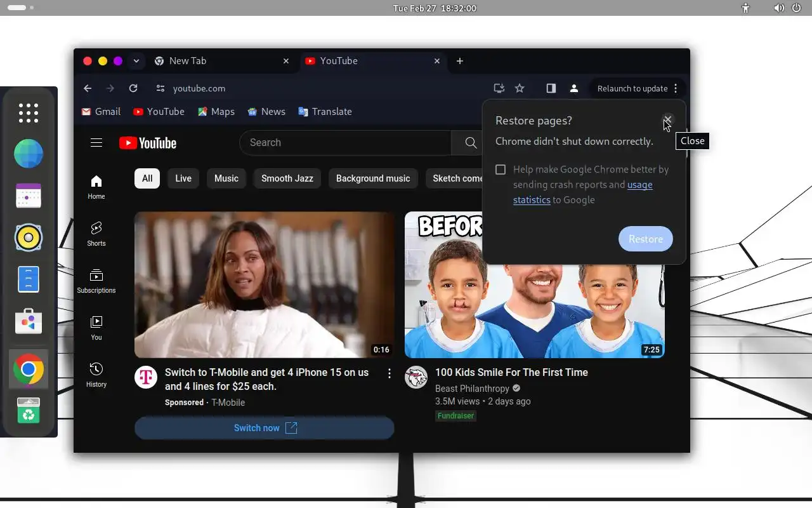The image size is (812, 508).
Task: Open Subscriptions in the YouTube sidebar
Action: point(96,281)
